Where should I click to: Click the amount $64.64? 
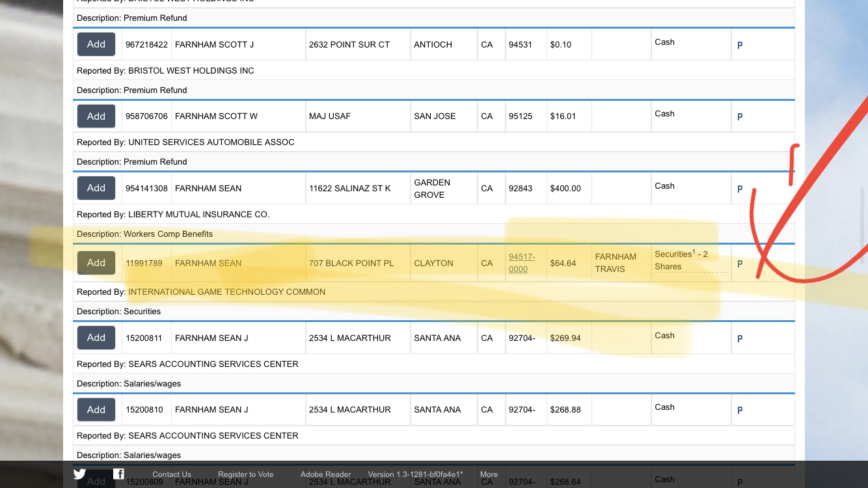pos(563,263)
